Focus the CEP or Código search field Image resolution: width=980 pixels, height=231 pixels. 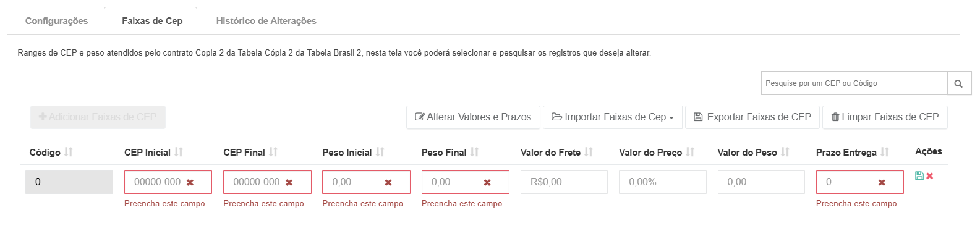[x=854, y=83]
